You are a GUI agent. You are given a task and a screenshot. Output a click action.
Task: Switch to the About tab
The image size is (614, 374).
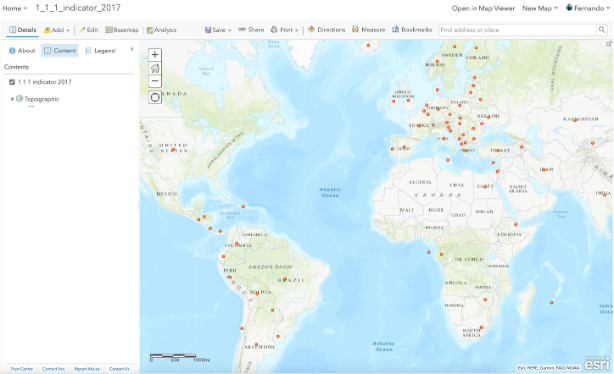(x=22, y=51)
